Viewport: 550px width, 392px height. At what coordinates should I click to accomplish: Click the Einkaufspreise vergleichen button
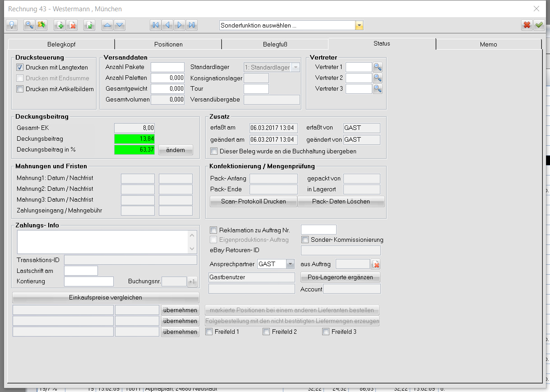click(106, 298)
